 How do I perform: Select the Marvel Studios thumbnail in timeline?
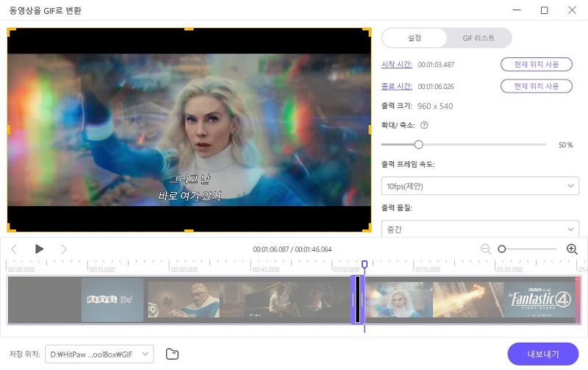(112, 299)
